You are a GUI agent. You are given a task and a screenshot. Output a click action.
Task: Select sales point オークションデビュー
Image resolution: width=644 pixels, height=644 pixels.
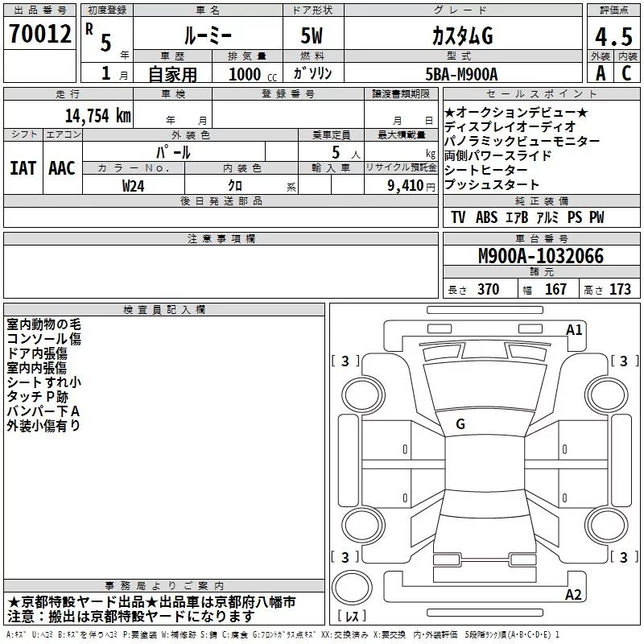[x=516, y=112]
